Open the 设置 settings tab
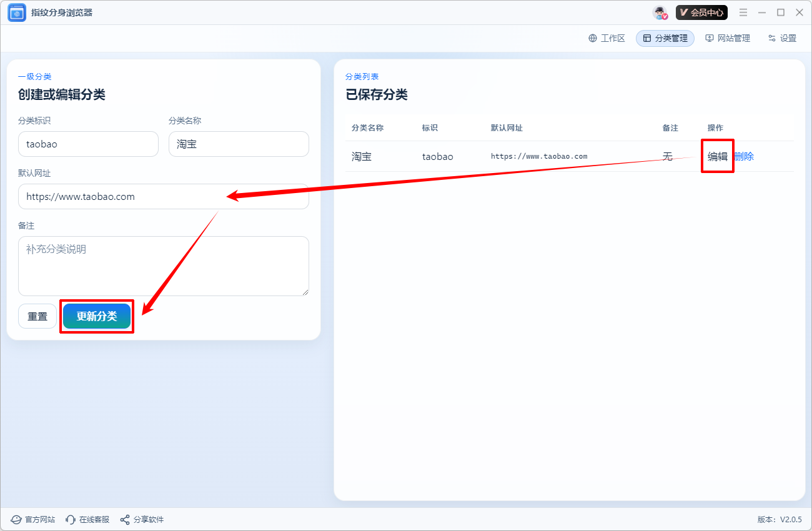The width and height of the screenshot is (812, 531). (x=782, y=38)
